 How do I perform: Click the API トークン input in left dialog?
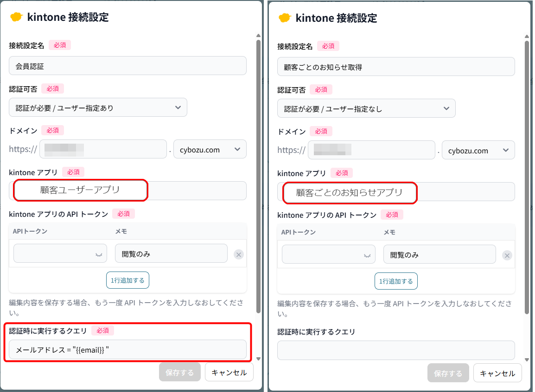[60, 253]
